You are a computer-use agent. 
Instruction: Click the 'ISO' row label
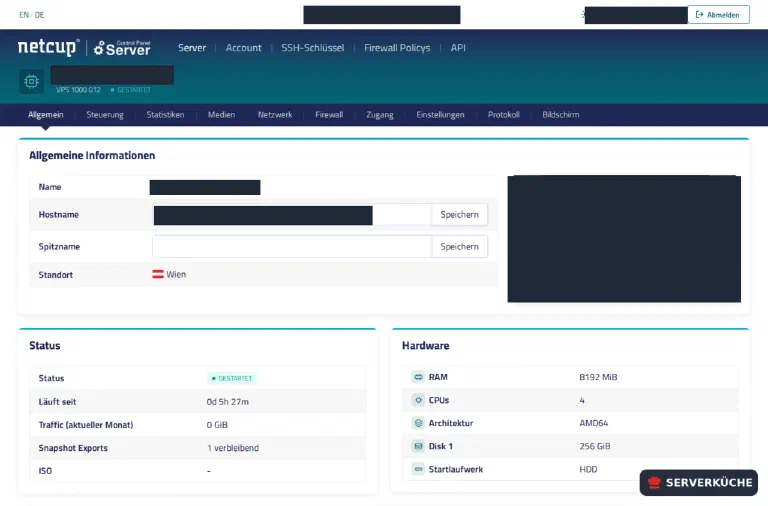(45, 471)
